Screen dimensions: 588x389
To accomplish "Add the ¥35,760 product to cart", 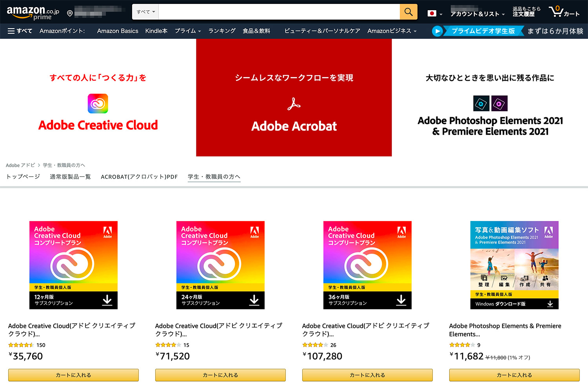I will pyautogui.click(x=73, y=375).
